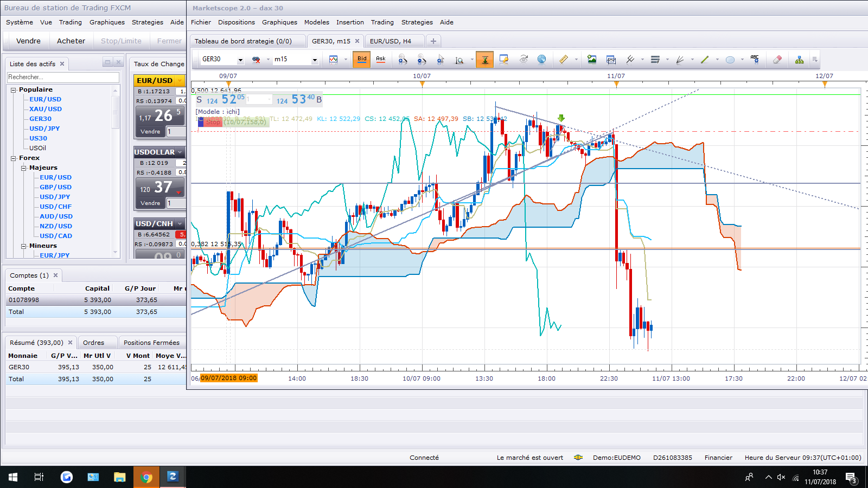Select the fan lines drawing tool
This screenshot has width=868, height=488.
coord(680,60)
